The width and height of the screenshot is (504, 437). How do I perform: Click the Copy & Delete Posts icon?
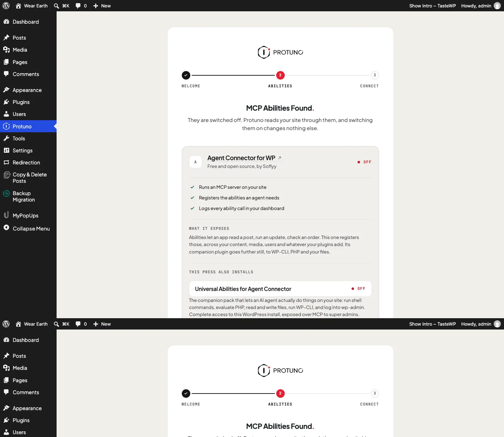pos(6,175)
